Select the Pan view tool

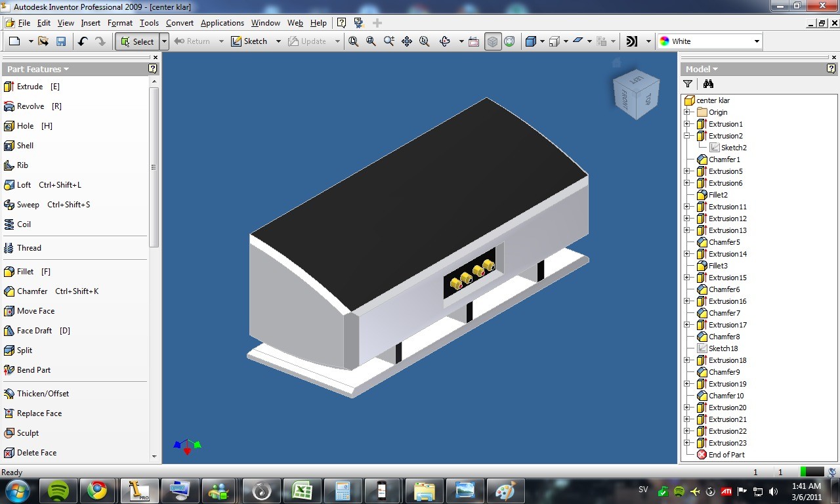click(407, 41)
